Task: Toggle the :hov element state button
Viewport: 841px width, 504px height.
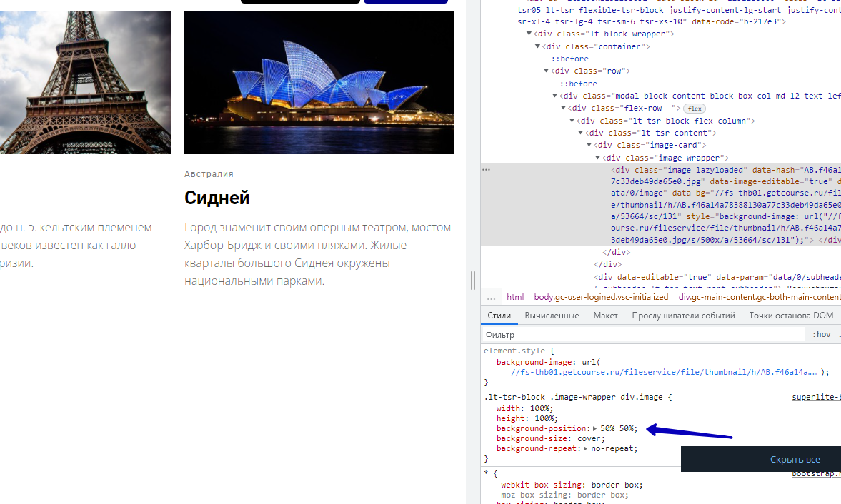Action: (821, 334)
